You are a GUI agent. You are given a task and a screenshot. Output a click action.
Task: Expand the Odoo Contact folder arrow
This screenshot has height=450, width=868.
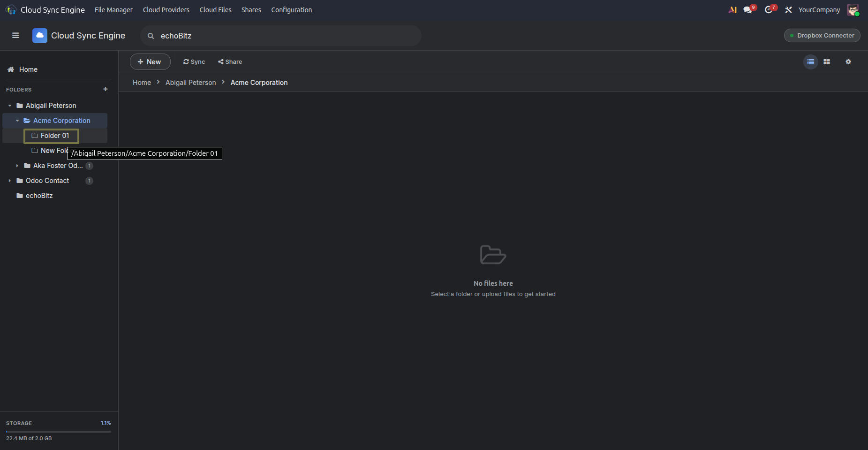point(10,181)
